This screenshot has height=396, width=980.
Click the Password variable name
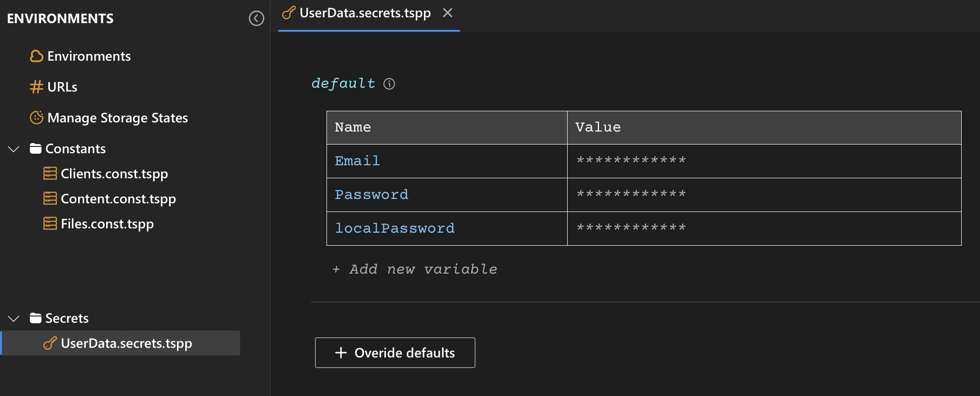(371, 195)
